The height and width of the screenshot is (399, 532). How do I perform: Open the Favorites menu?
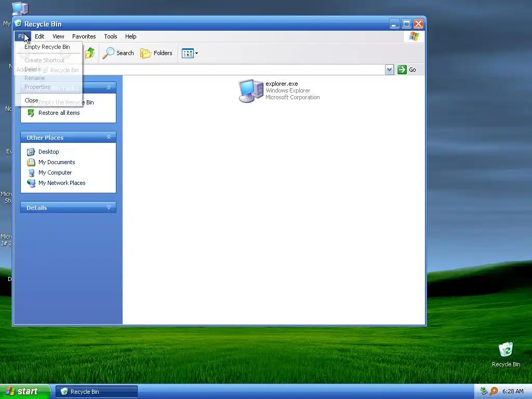[x=84, y=36]
